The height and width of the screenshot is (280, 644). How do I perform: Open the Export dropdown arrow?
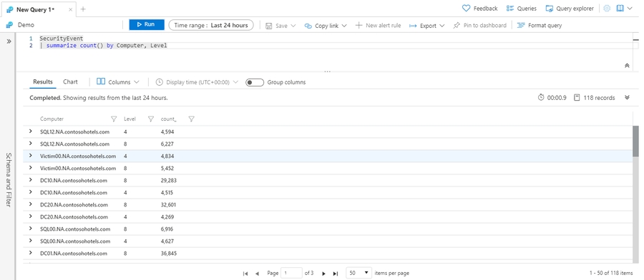pyautogui.click(x=442, y=26)
